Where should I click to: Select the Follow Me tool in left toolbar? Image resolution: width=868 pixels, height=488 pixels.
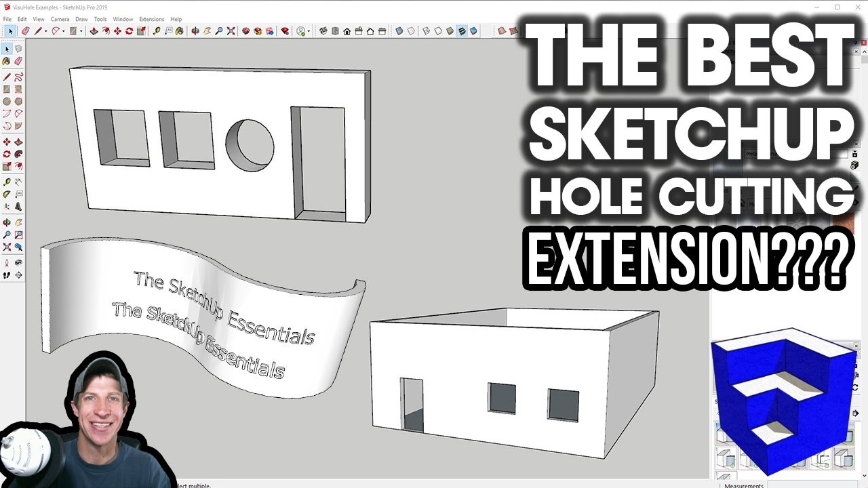click(18, 153)
